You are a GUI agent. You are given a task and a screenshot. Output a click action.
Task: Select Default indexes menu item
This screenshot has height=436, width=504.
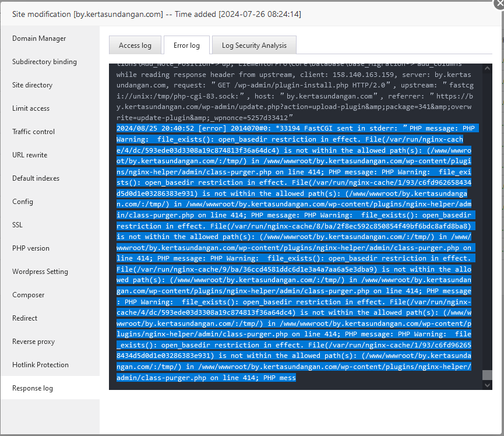50,178
